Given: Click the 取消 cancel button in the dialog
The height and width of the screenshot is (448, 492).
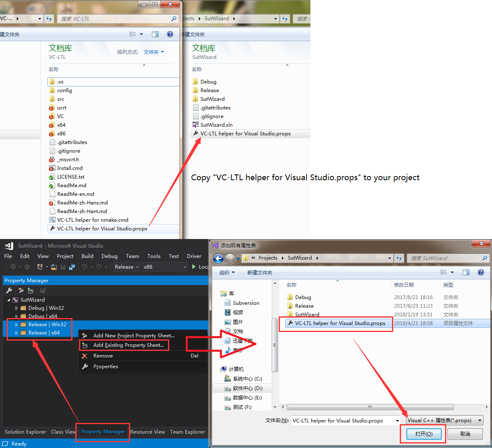Looking at the screenshot, I should coord(465,434).
